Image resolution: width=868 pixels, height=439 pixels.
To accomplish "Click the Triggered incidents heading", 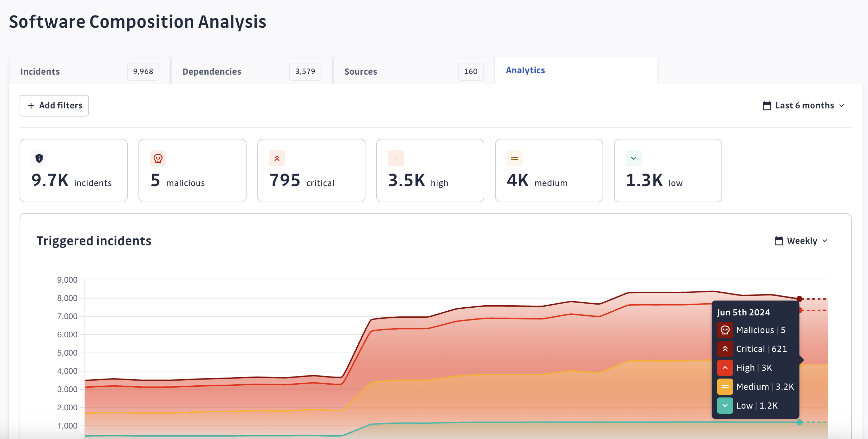I will click(x=94, y=241).
